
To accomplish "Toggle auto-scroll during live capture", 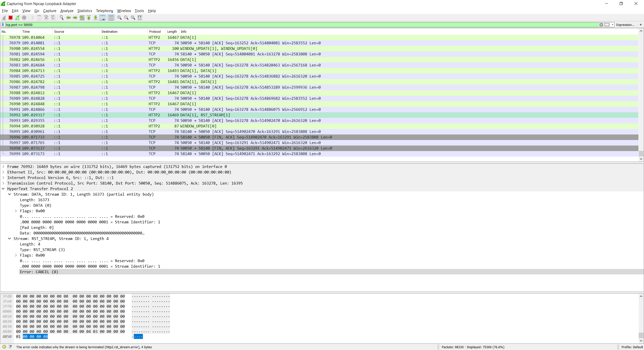I will coord(103,18).
